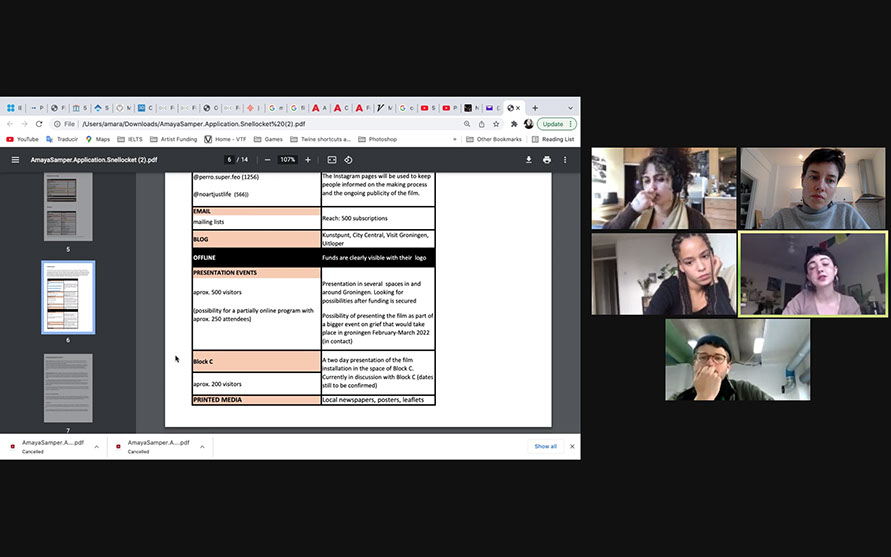The width and height of the screenshot is (891, 557).
Task: Select page 5 thumbnail in sidebar
Action: pyautogui.click(x=68, y=206)
